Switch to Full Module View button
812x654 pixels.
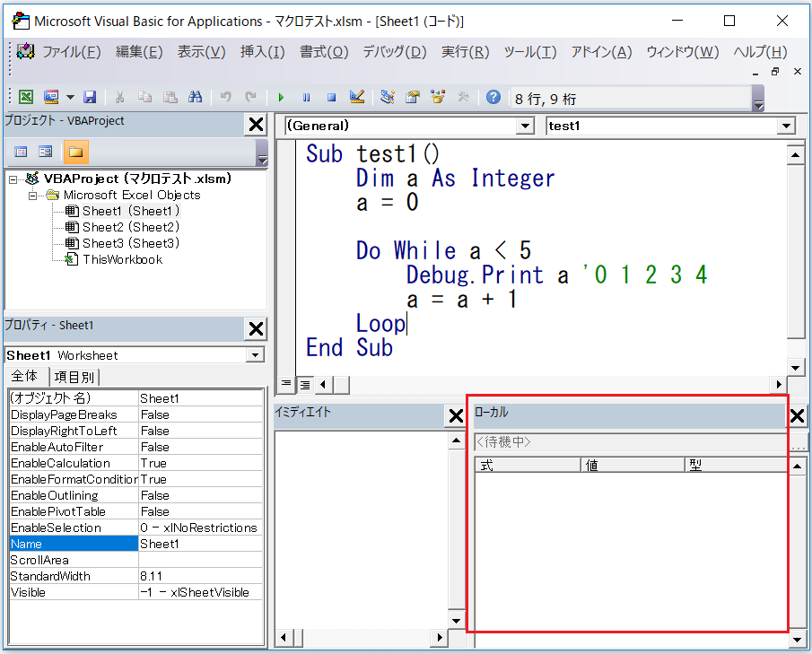tap(304, 385)
